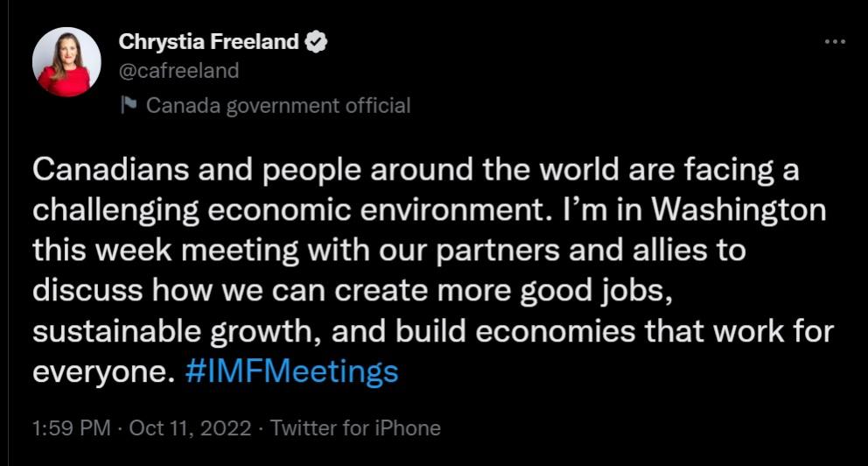Click the government flag icon
This screenshot has height=466, width=868.
[x=129, y=106]
